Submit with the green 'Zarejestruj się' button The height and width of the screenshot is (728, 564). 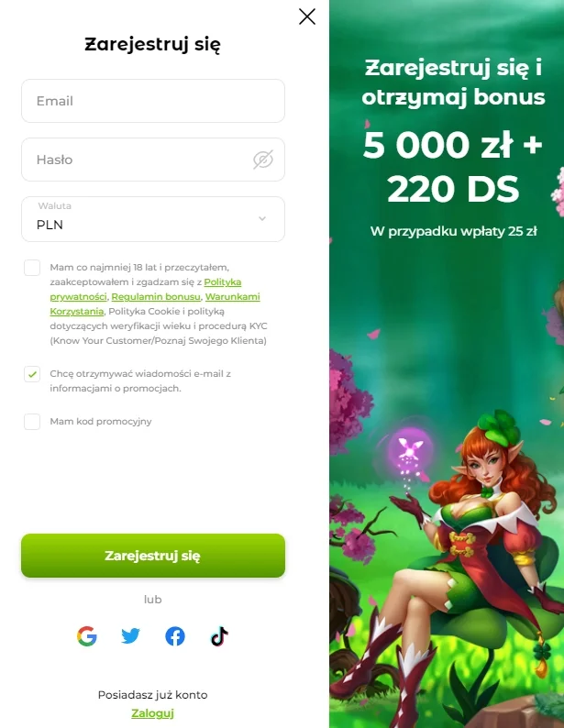coord(153,556)
